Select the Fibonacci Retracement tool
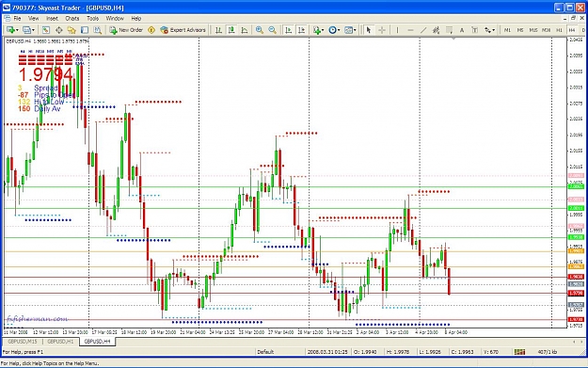588x368 pixels. coord(449,30)
